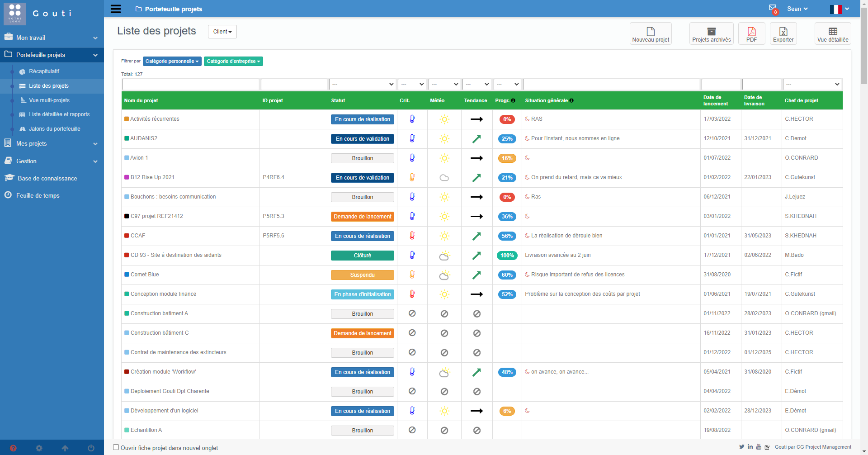This screenshot has height=455, width=868.
Task: Toggle the hamburger sidebar menu
Action: click(x=116, y=9)
